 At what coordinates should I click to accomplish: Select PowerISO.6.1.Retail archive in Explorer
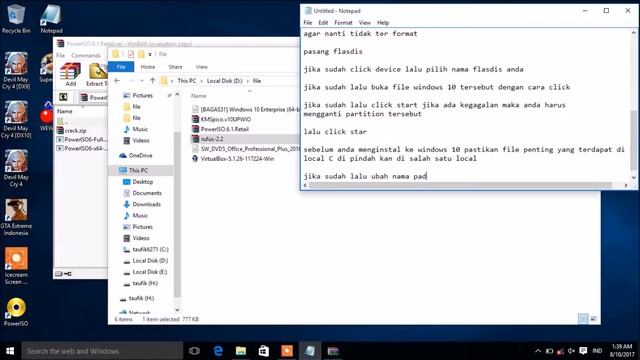click(x=224, y=129)
